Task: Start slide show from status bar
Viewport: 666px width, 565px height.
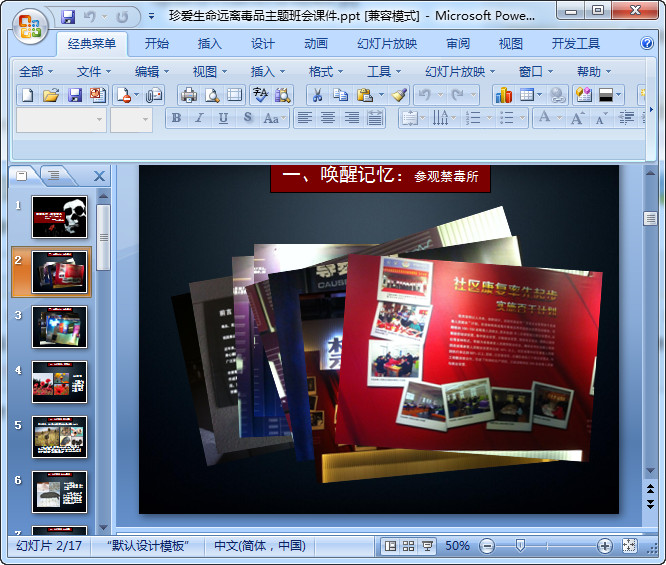Action: [427, 546]
